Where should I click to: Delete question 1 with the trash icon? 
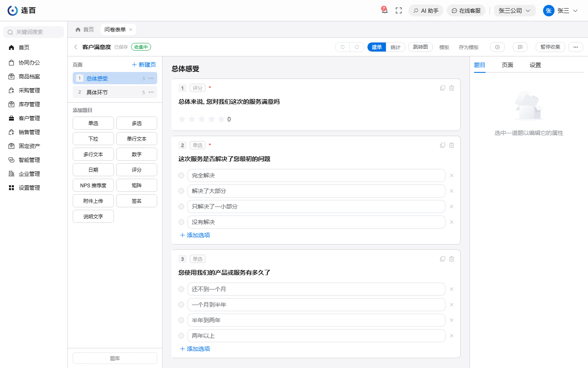452,88
